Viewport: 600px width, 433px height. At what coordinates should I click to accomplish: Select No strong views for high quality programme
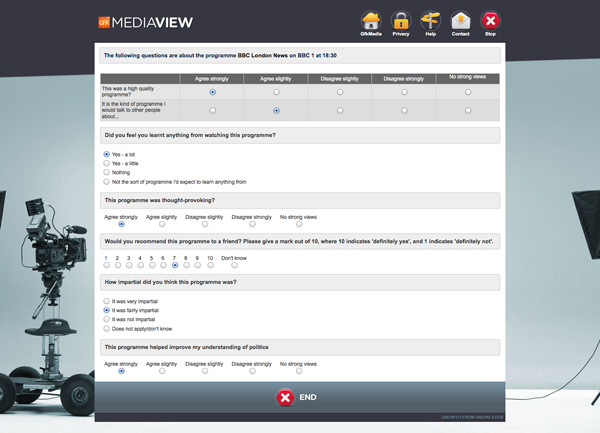click(x=468, y=92)
